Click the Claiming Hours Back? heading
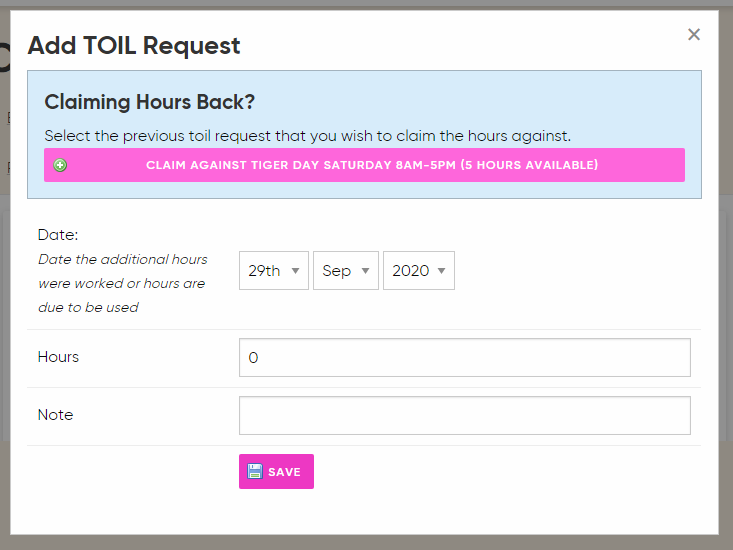The image size is (733, 550). pyautogui.click(x=150, y=103)
